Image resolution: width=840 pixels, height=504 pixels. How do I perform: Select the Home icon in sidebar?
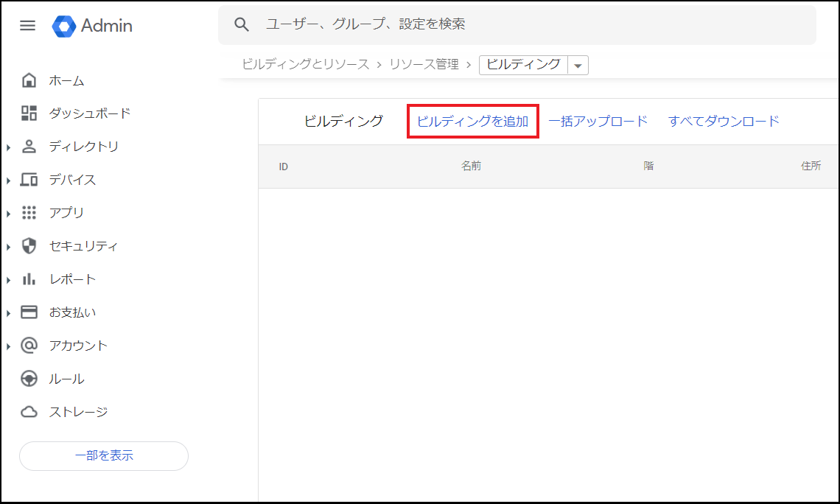29,80
